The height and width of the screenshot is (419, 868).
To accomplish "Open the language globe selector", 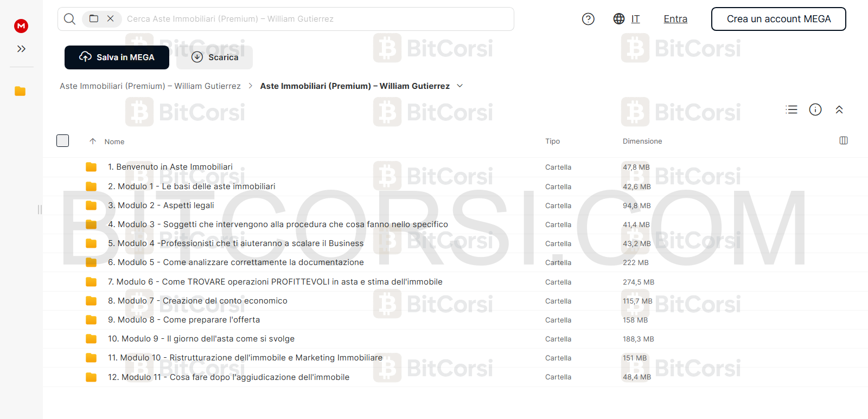I will click(619, 18).
